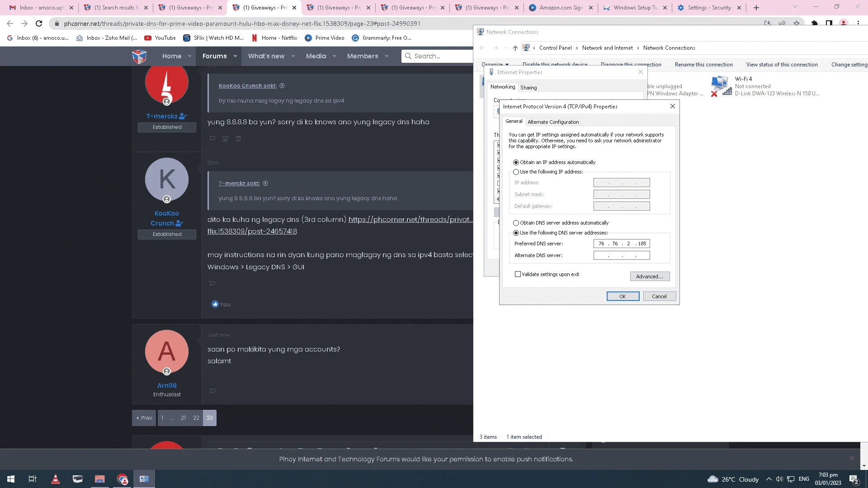This screenshot has height=488, width=868.
Task: Select Obtain DNS server address automatically
Action: pos(516,223)
